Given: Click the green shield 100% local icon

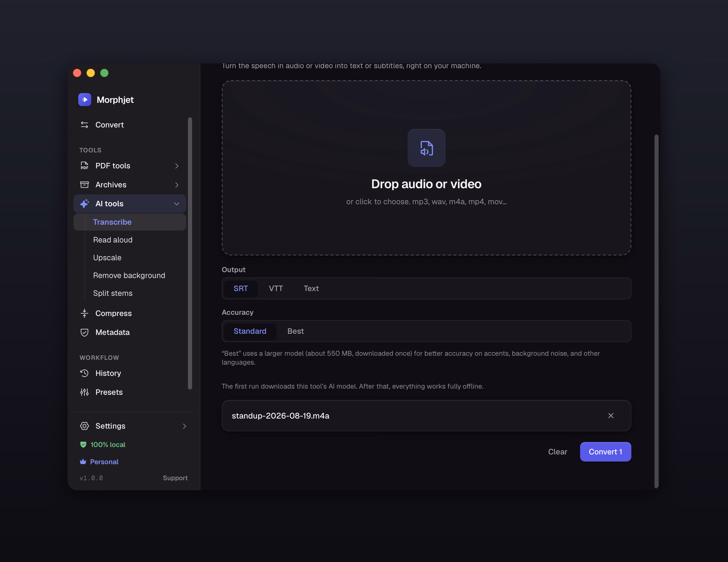Looking at the screenshot, I should (83, 445).
